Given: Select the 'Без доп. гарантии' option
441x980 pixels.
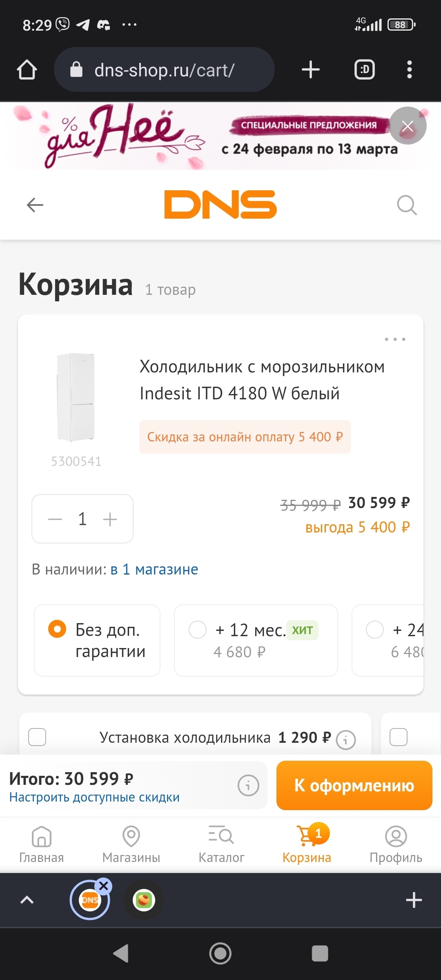Looking at the screenshot, I should (57, 629).
